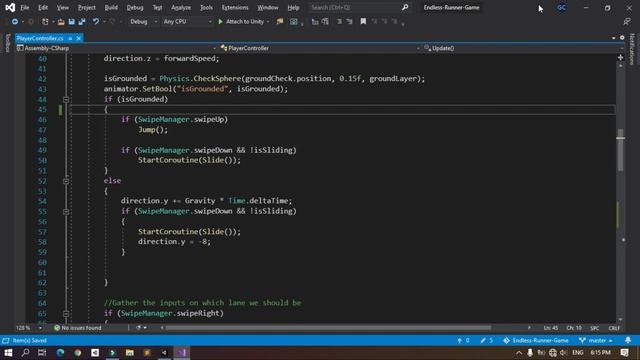Collapse the if (isGrounded) block at line 44
This screenshot has height=360, width=640.
click(66, 100)
